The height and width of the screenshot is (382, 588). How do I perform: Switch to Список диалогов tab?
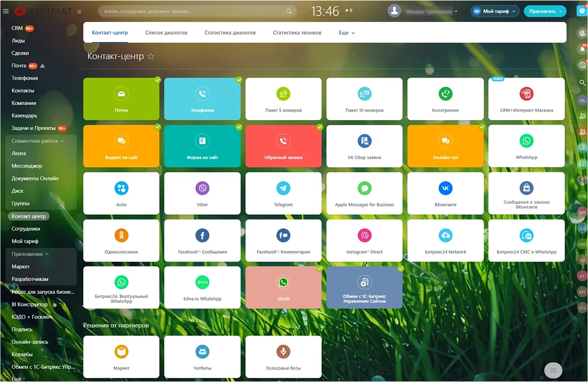(166, 33)
